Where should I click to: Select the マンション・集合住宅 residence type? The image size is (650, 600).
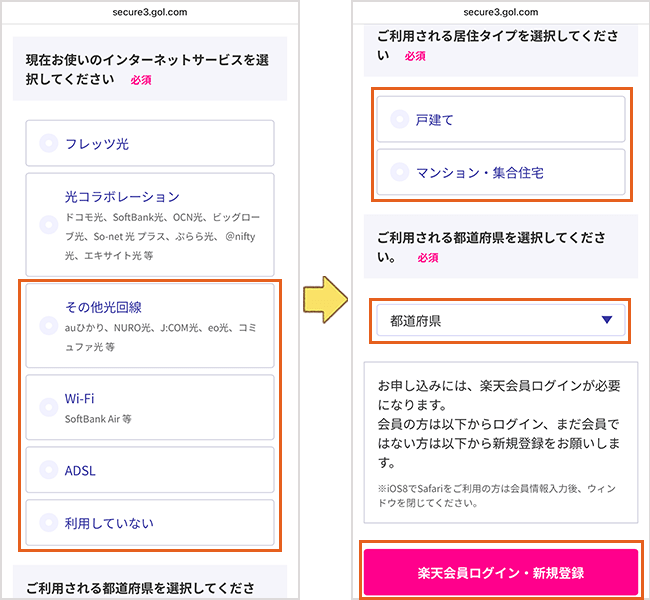coord(501,172)
